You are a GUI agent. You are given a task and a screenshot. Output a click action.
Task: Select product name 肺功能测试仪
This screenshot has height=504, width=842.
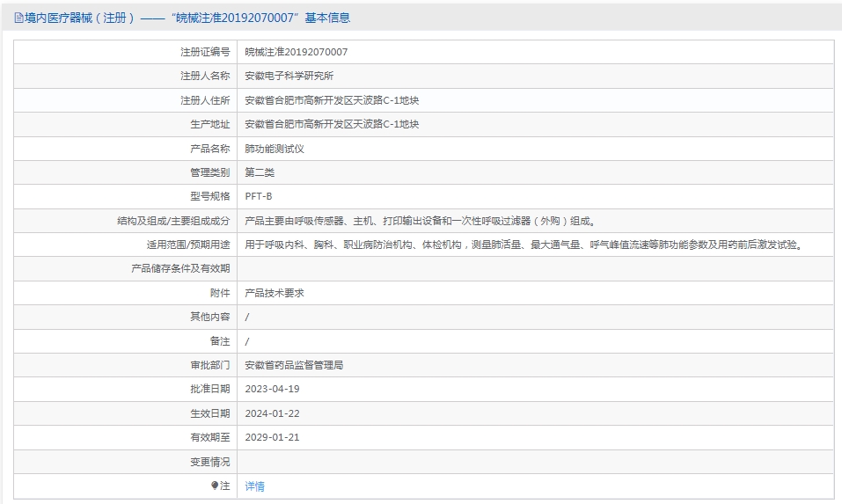pyautogui.click(x=275, y=149)
